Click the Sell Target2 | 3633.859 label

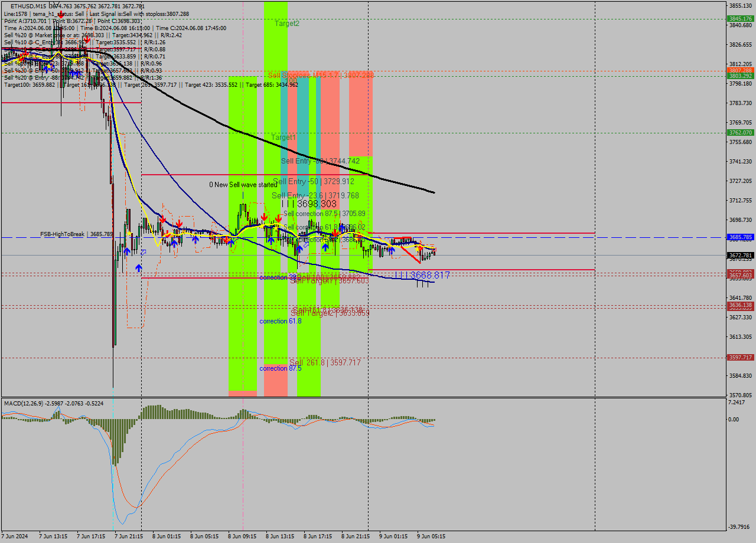(330, 313)
